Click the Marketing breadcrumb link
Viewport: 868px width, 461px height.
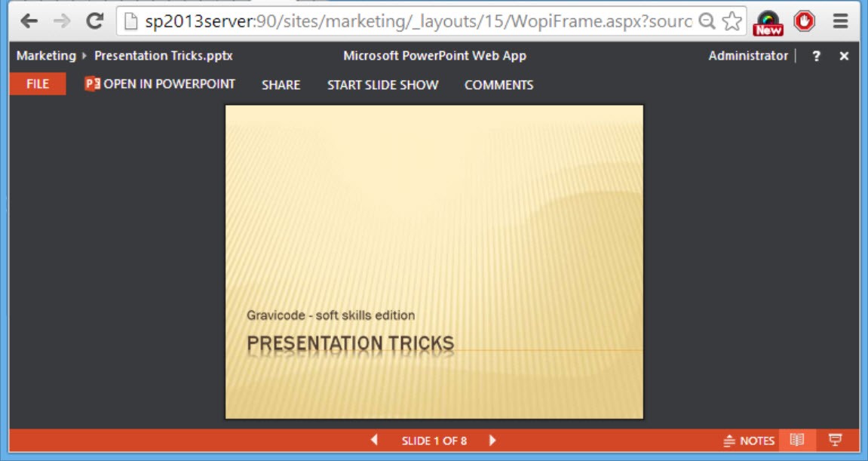coord(46,56)
